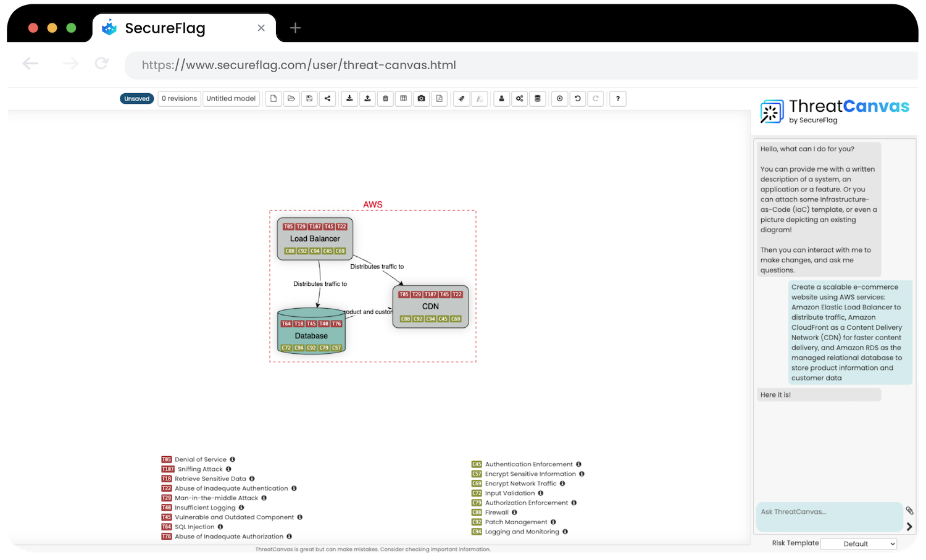Viewport: 926px width, 560px height.
Task: Save the model with the floppy disk icon
Action: (309, 99)
